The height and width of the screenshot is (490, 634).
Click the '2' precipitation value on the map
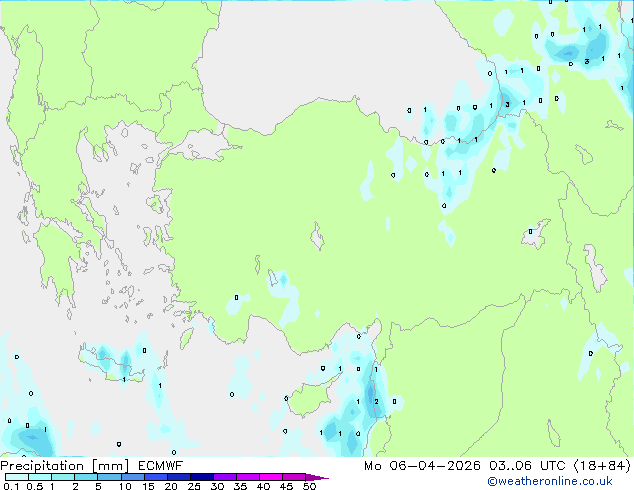(376, 401)
